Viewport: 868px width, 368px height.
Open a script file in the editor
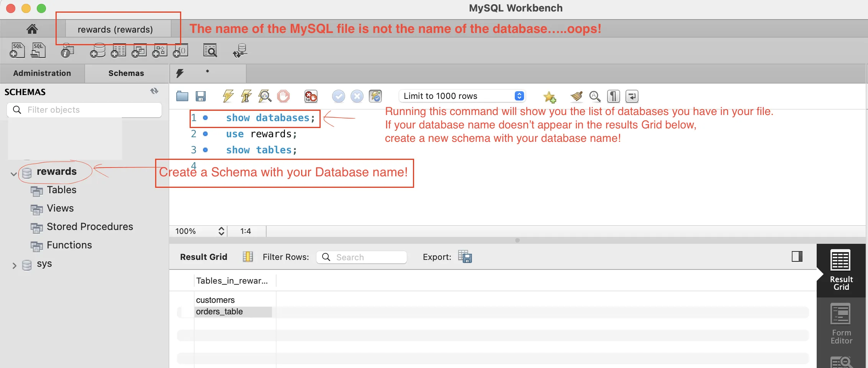tap(182, 96)
